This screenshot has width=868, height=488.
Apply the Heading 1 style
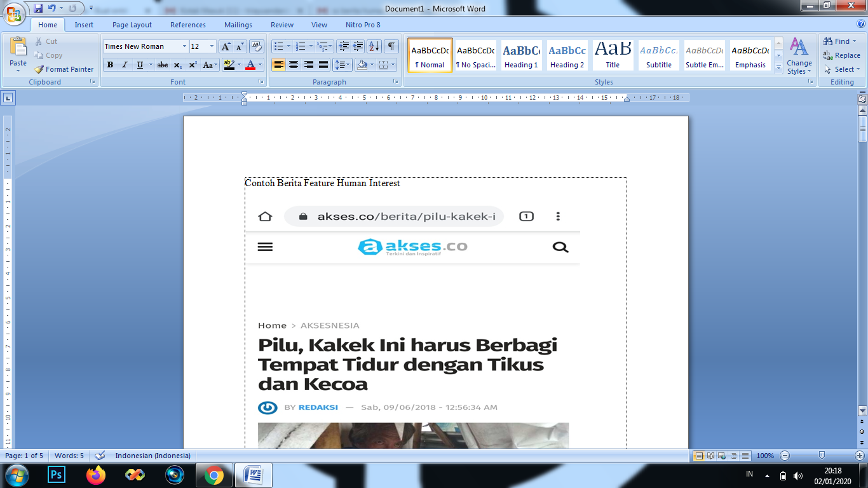tap(520, 55)
